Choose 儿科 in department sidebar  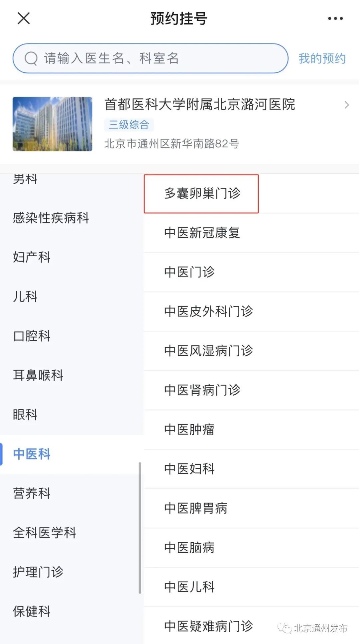click(x=25, y=296)
